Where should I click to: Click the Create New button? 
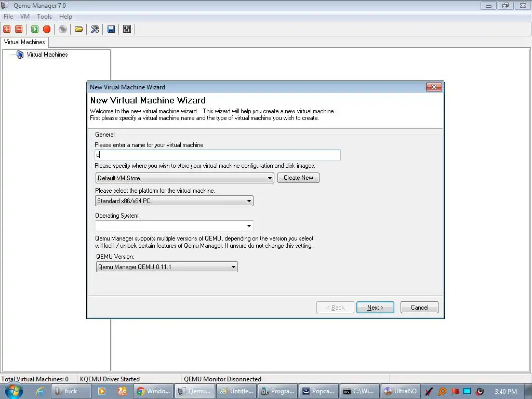(x=298, y=178)
